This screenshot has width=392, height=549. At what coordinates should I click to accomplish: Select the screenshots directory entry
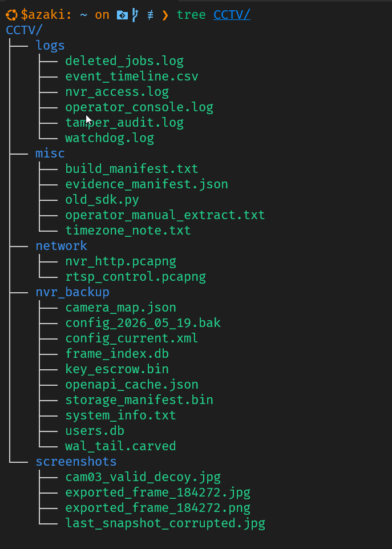[76, 462]
